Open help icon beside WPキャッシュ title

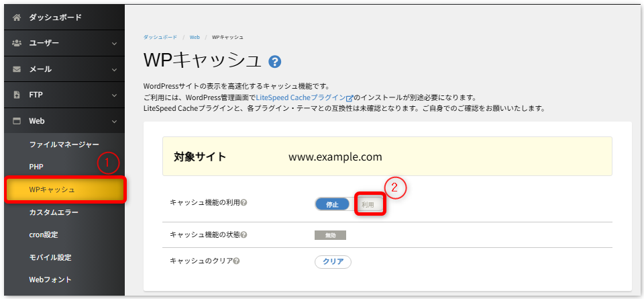click(x=275, y=62)
